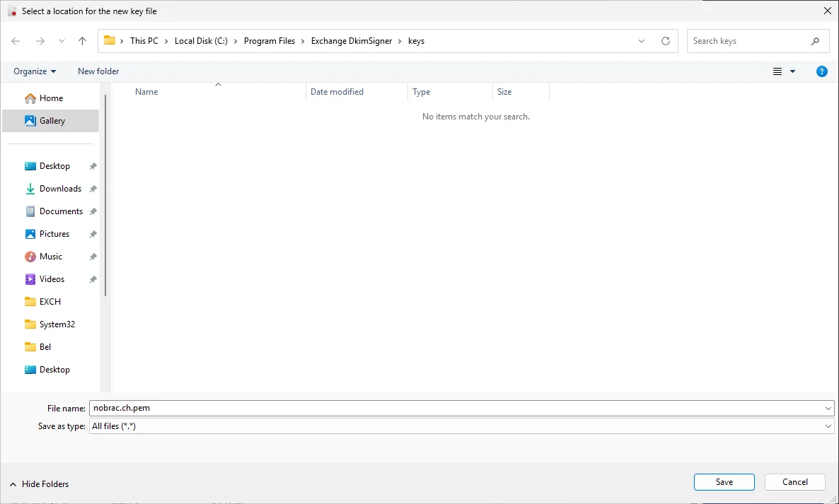Select Program Files in the breadcrumb path
Image resolution: width=839 pixels, height=504 pixels.
point(269,41)
